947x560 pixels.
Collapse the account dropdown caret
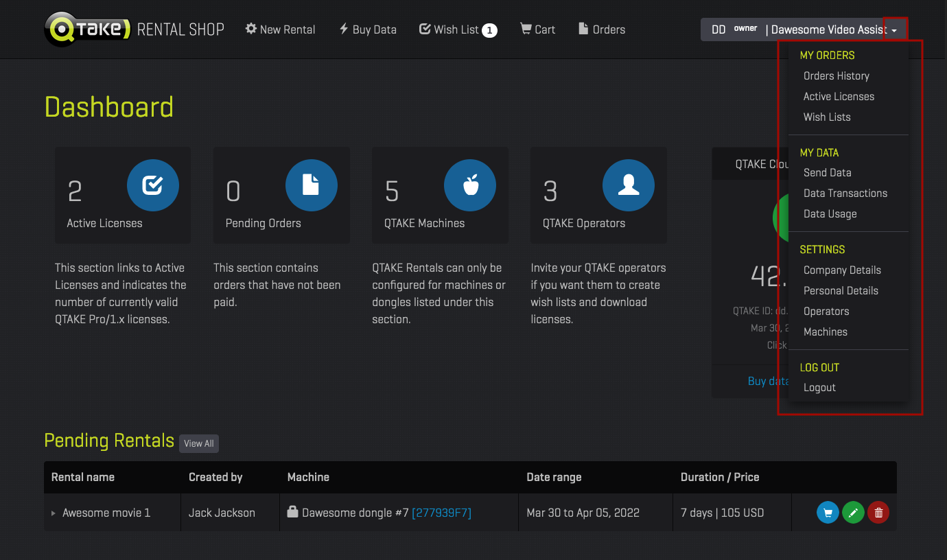894,31
